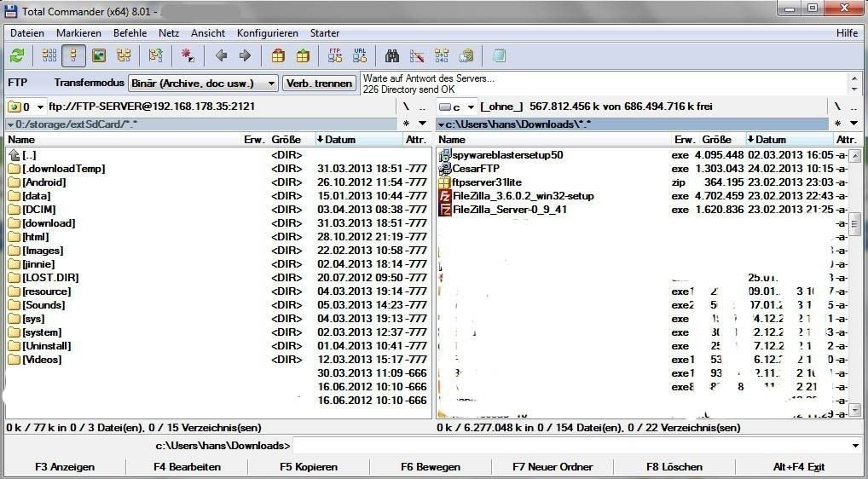The image size is (868, 479).
Task: Show directory tree view icon
Action: (124, 56)
